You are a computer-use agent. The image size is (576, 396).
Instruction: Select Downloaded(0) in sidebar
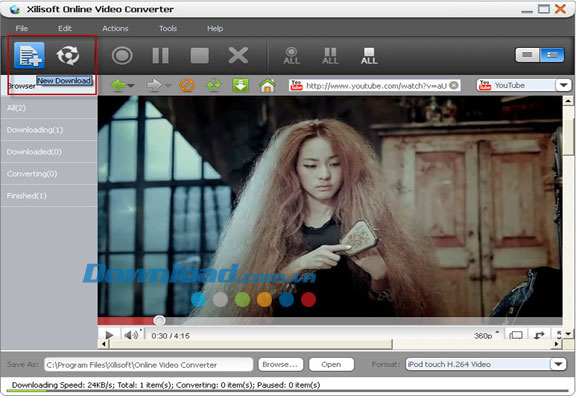pyautogui.click(x=49, y=152)
